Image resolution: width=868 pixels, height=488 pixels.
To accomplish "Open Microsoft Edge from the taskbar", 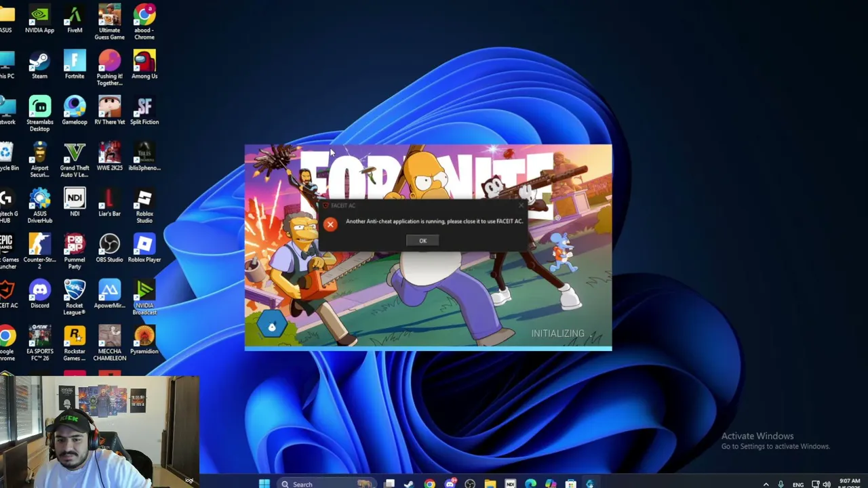I will [x=530, y=484].
